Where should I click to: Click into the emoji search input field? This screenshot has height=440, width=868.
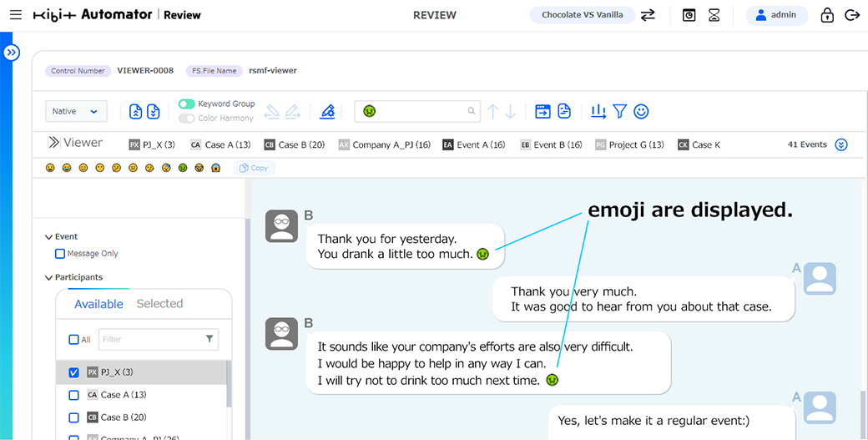pyautogui.click(x=416, y=111)
